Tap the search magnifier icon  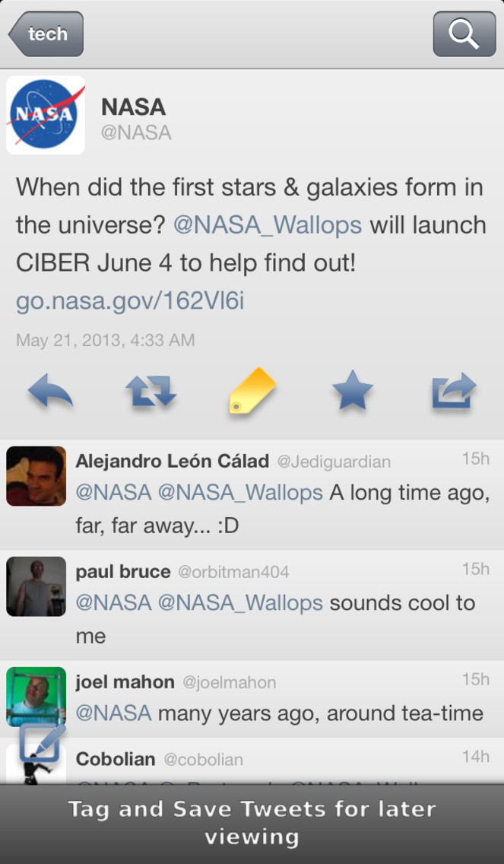(464, 34)
